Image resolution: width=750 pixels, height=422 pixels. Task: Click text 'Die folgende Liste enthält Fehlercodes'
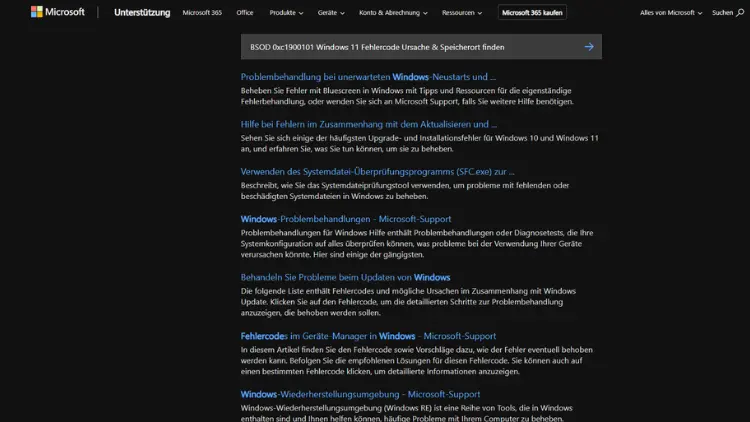pyautogui.click(x=308, y=291)
